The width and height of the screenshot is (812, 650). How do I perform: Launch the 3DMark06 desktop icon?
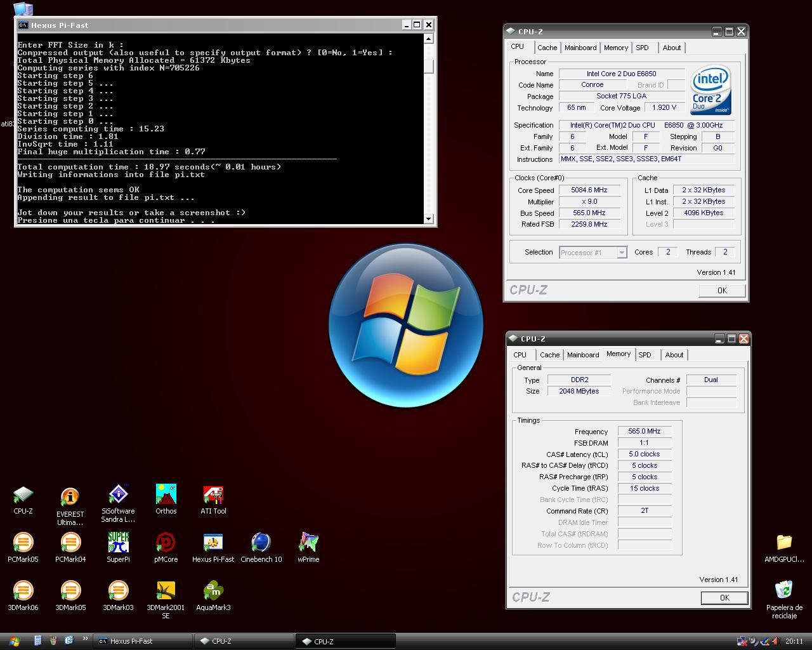coord(23,596)
